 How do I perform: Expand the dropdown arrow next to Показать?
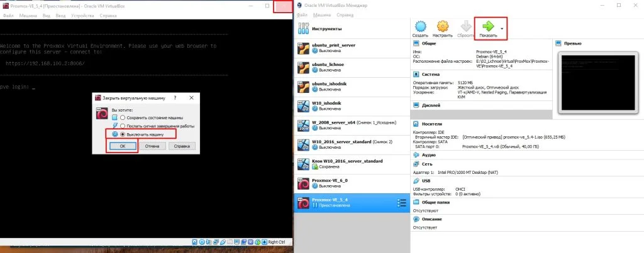pos(502,29)
